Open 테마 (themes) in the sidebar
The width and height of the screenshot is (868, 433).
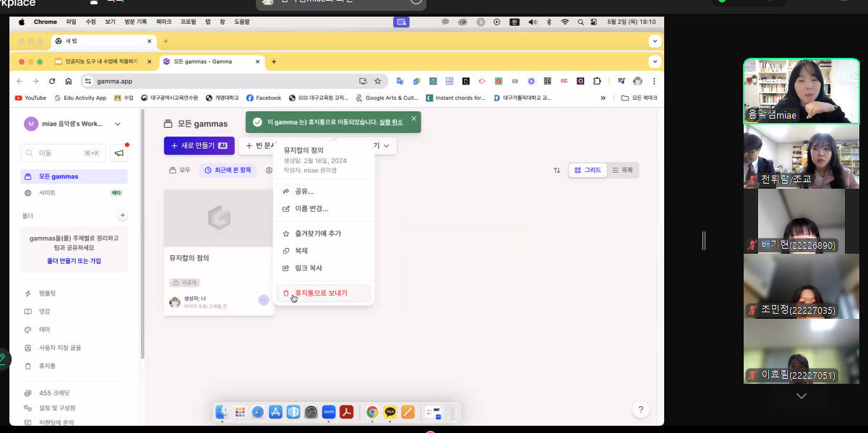coord(44,330)
